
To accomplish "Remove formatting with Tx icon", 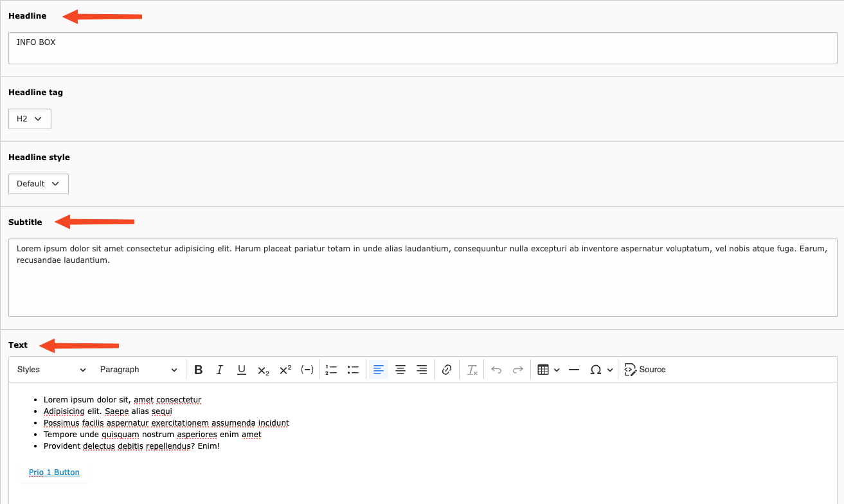I will coord(472,370).
